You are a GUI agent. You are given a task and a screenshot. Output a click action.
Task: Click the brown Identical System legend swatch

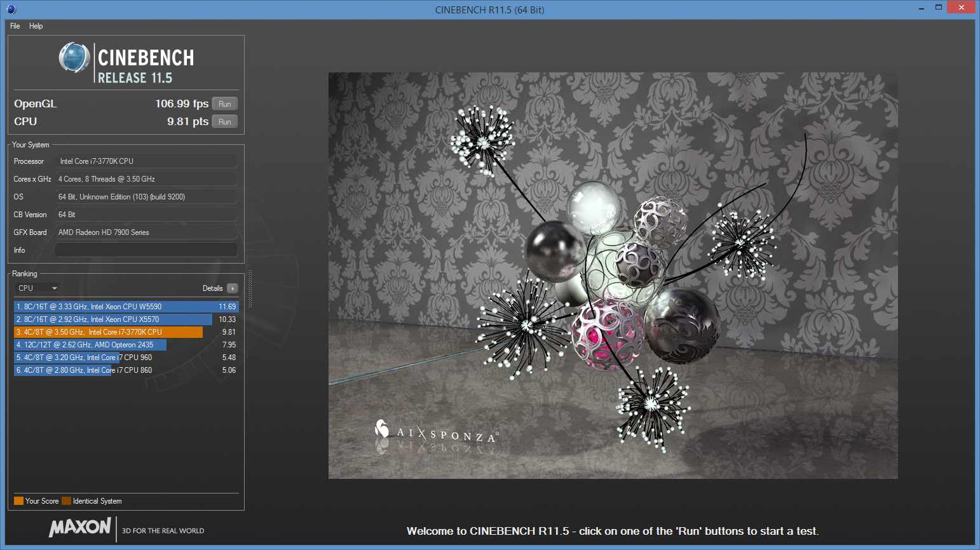[x=66, y=501]
